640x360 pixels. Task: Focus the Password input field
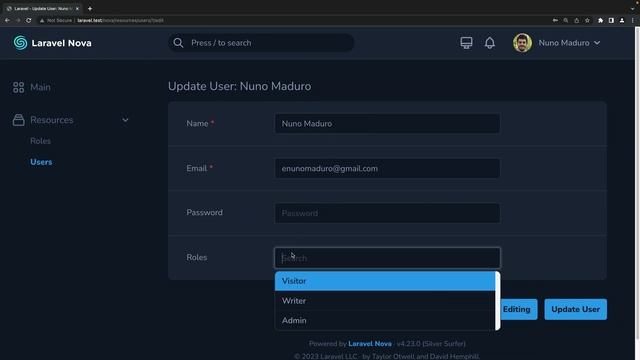tap(387, 213)
